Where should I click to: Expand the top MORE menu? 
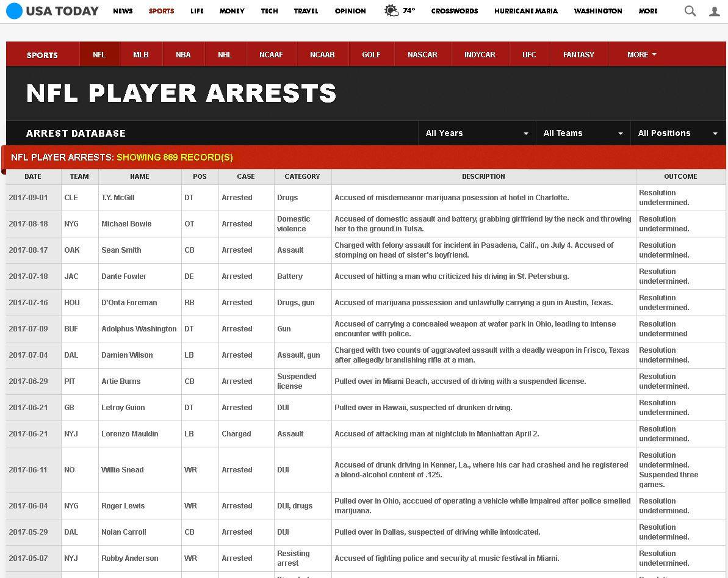click(648, 10)
